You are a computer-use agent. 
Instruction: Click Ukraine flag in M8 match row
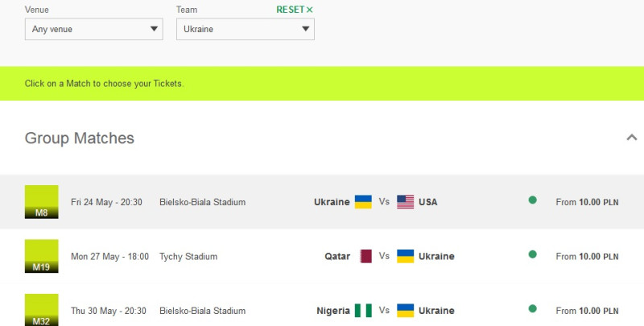(363, 202)
